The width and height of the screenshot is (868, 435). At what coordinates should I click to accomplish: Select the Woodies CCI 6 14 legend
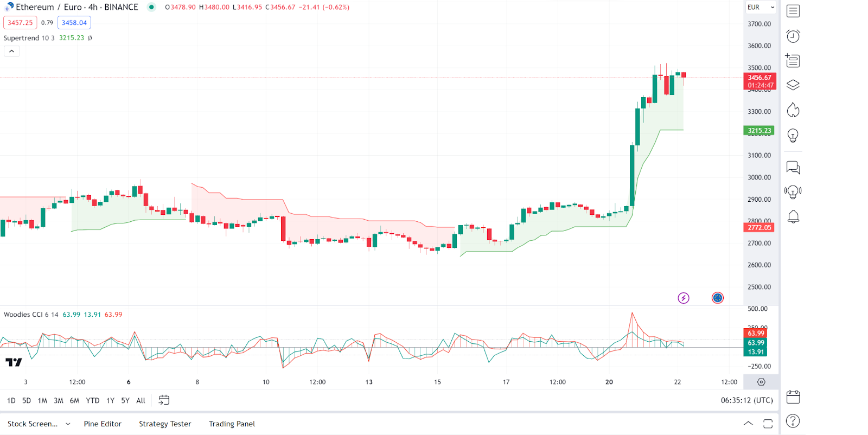(31, 315)
